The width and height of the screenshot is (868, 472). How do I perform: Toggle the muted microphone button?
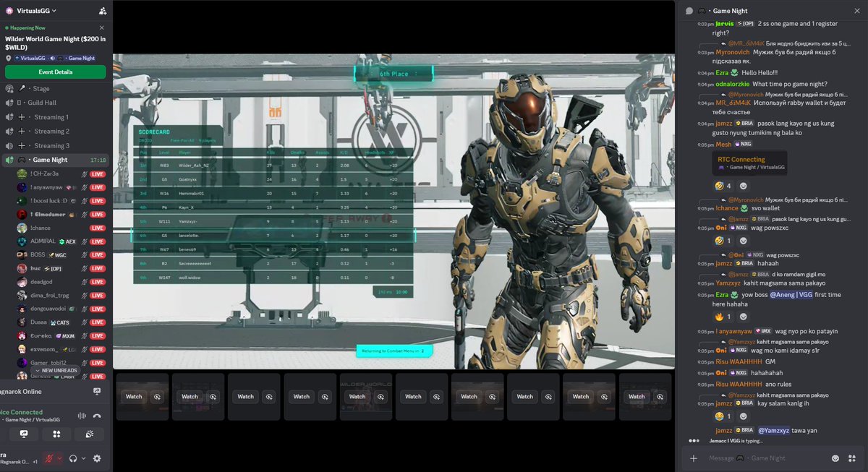pos(50,458)
